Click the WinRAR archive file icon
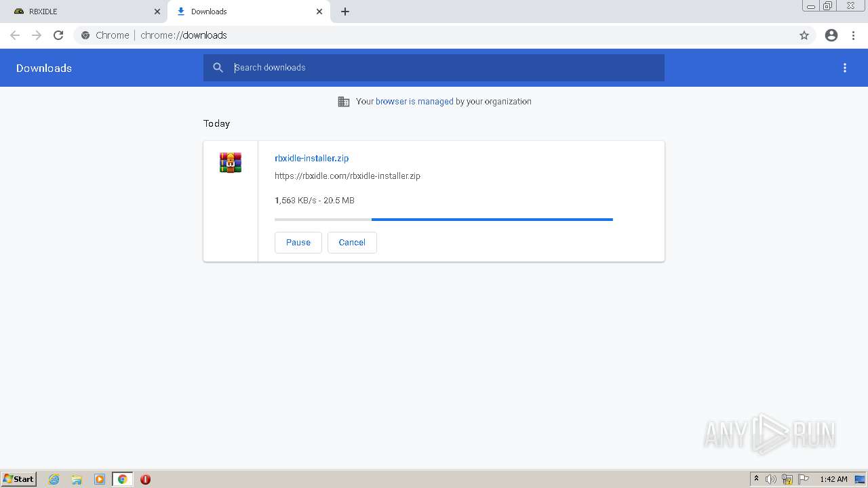The width and height of the screenshot is (868, 488). coord(231,163)
